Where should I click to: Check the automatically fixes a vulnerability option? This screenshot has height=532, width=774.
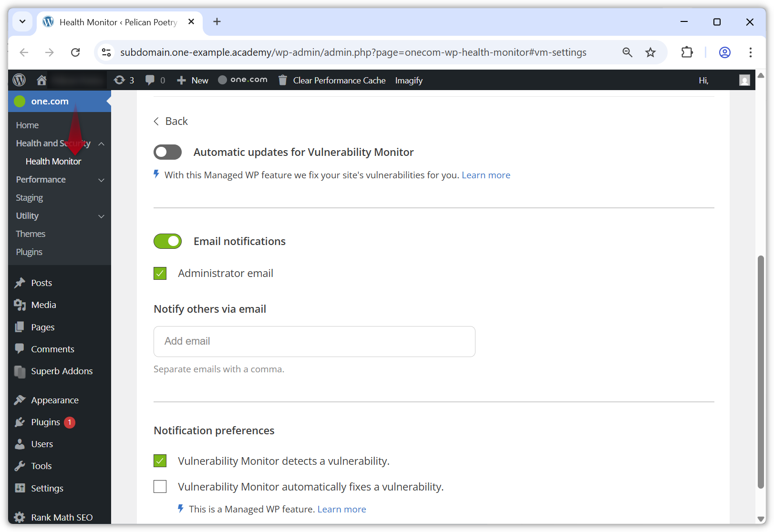pos(160,486)
